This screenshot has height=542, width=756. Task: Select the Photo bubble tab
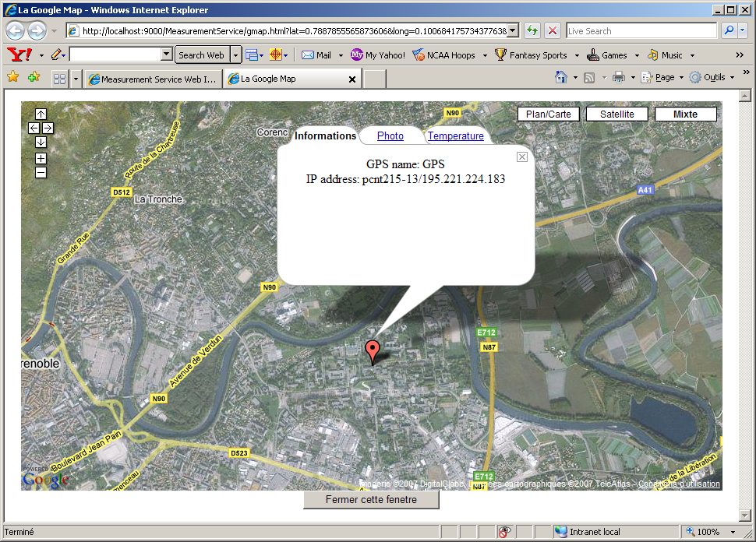(x=390, y=135)
